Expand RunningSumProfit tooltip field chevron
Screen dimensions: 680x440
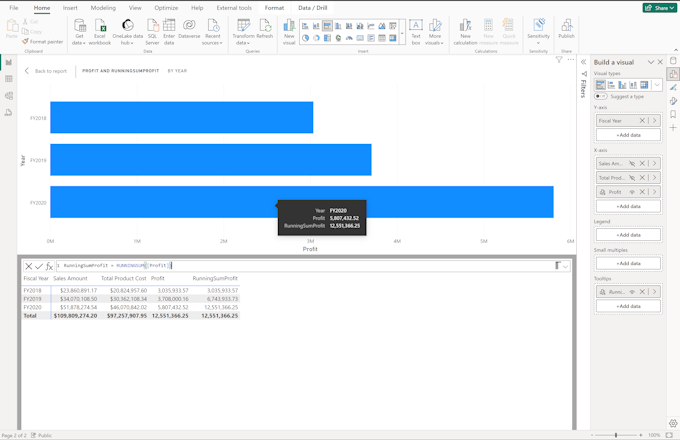click(x=654, y=292)
